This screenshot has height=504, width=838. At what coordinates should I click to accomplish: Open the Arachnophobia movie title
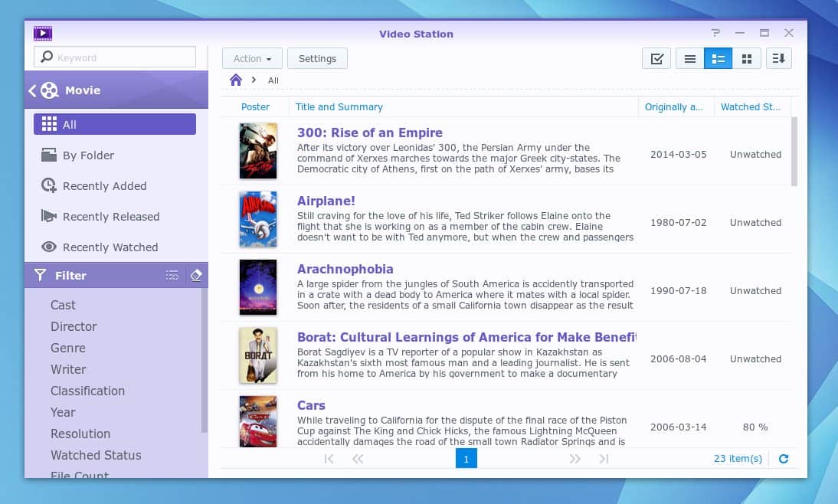tap(345, 269)
